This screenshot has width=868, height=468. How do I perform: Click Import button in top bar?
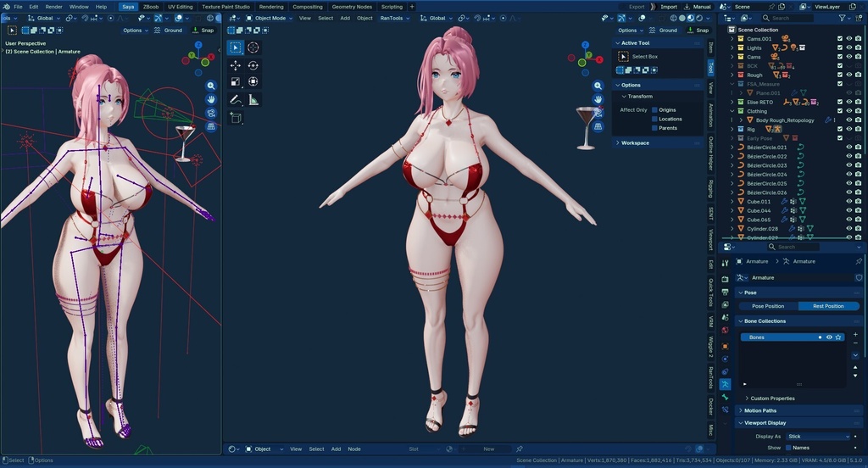pyautogui.click(x=669, y=7)
